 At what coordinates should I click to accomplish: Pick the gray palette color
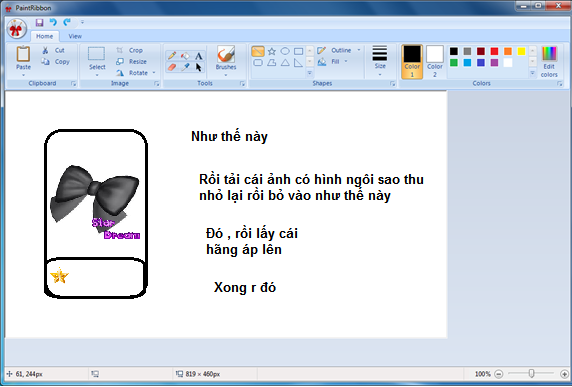(x=467, y=51)
